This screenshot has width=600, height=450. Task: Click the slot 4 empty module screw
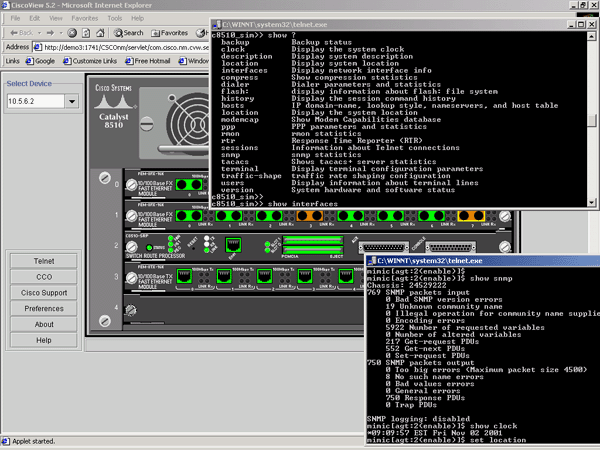(131, 310)
